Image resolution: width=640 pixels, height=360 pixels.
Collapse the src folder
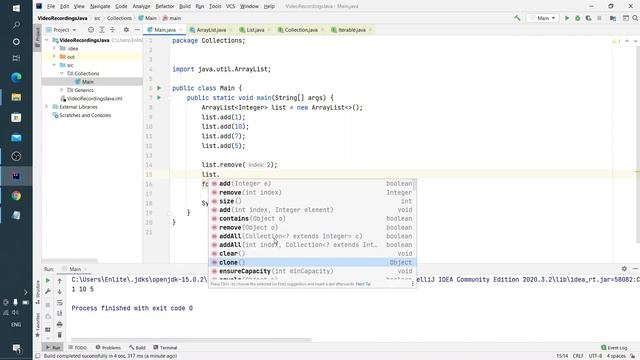(54, 65)
